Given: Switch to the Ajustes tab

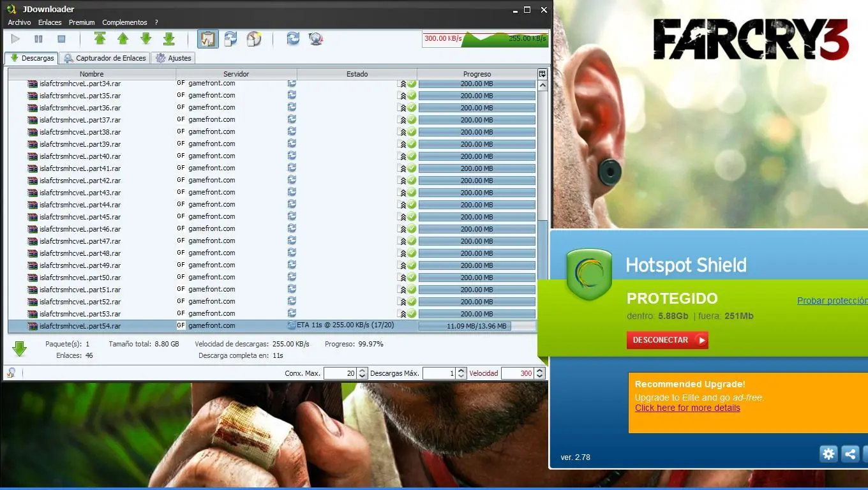Looking at the screenshot, I should click(173, 58).
